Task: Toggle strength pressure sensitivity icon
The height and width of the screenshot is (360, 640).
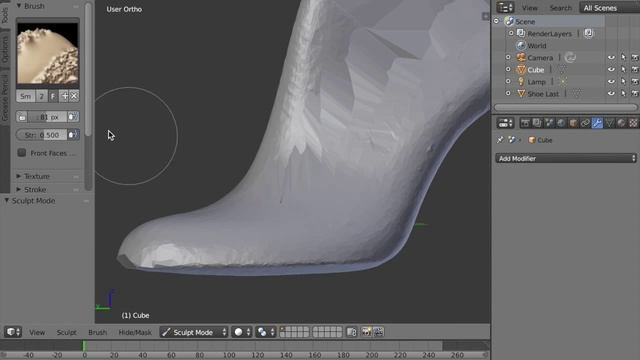Action: coord(73,135)
